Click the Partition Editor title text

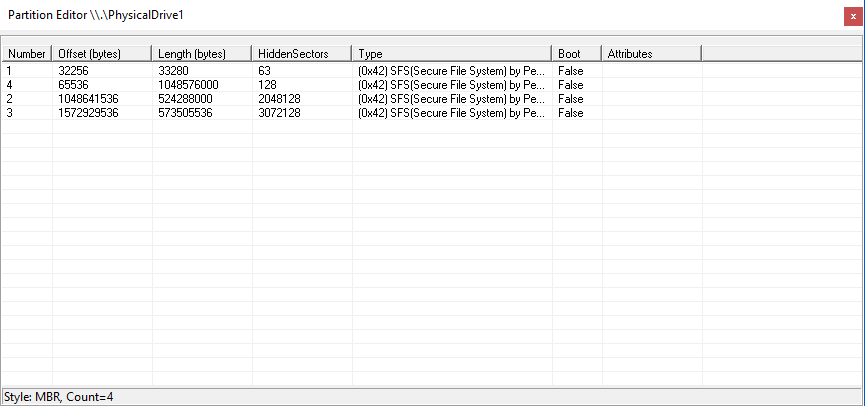[95, 15]
